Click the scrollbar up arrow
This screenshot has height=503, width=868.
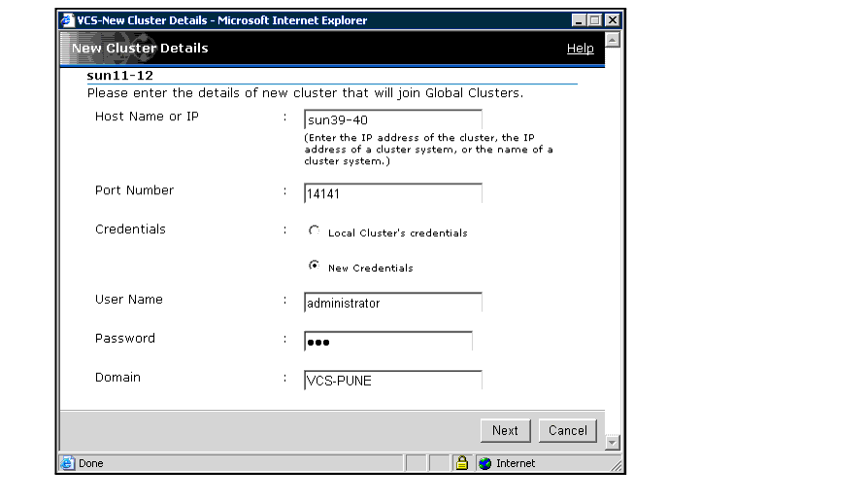click(612, 40)
